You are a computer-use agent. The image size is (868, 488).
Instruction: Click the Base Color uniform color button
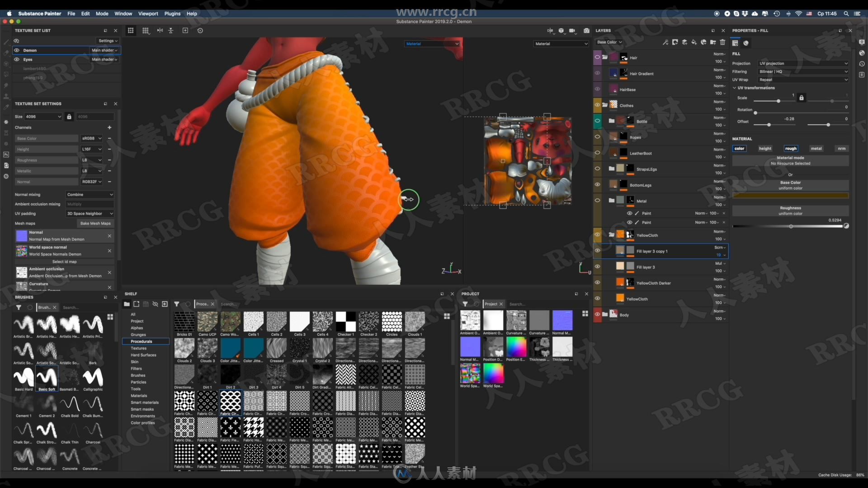click(x=790, y=185)
